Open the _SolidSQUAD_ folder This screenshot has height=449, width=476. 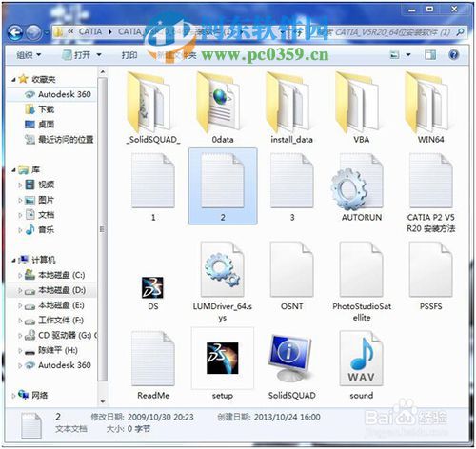153,107
